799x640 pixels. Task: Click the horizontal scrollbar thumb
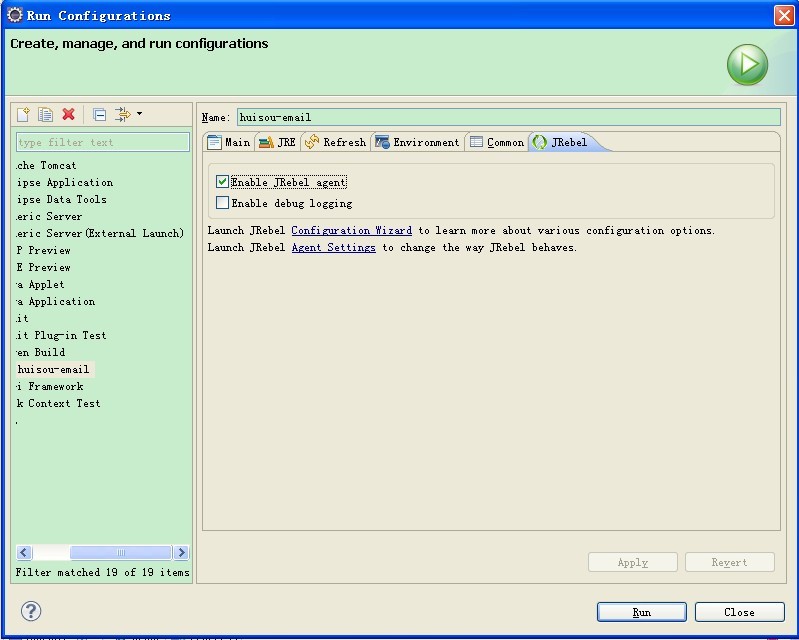pyautogui.click(x=121, y=552)
